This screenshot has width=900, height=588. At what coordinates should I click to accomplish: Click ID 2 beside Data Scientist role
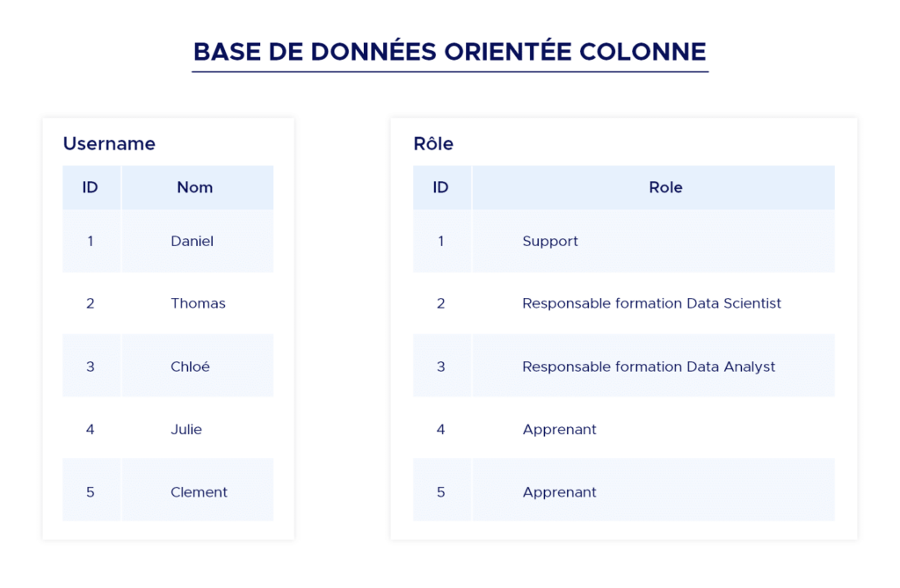coord(440,303)
